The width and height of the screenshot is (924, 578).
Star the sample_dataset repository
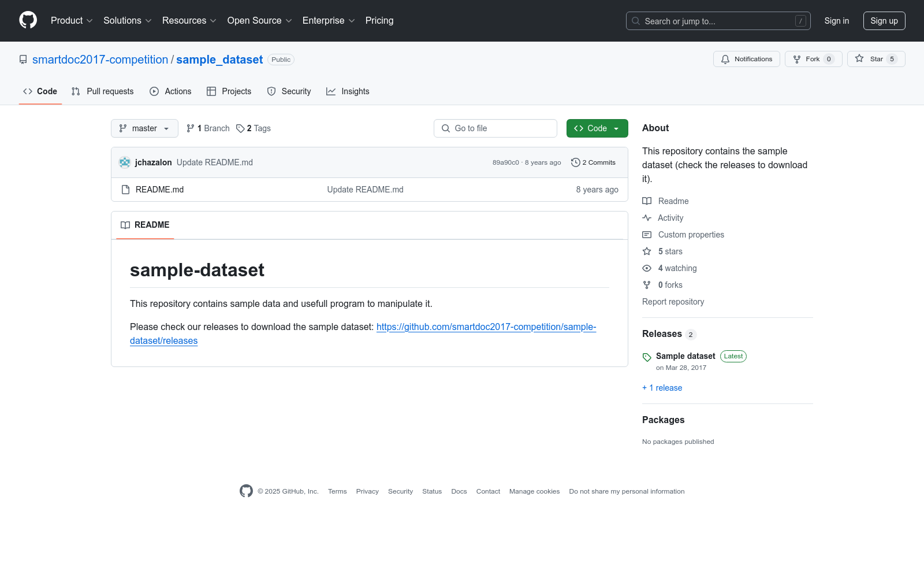tap(876, 59)
